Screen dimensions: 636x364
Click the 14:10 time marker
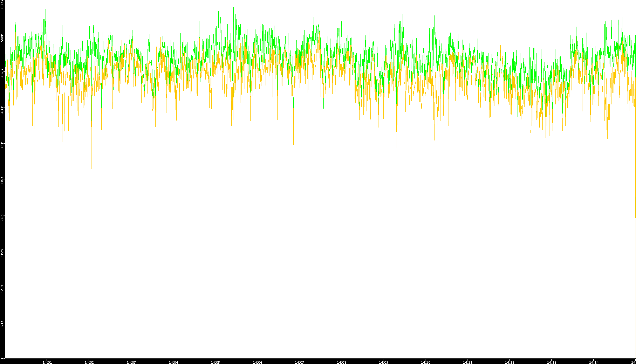point(425,362)
